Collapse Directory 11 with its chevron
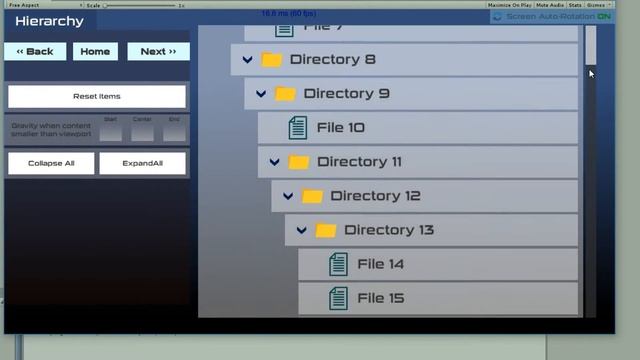Screen dimensions: 640x360 [x=274, y=162]
